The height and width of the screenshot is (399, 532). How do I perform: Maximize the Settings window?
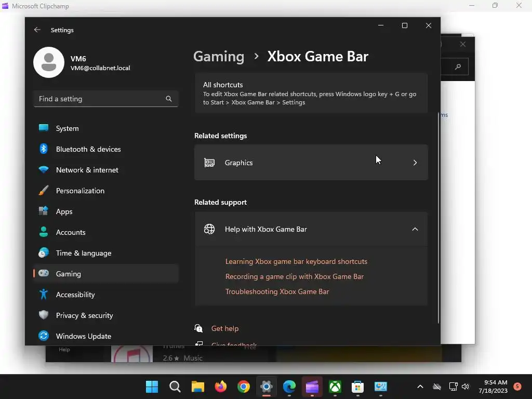point(404,25)
